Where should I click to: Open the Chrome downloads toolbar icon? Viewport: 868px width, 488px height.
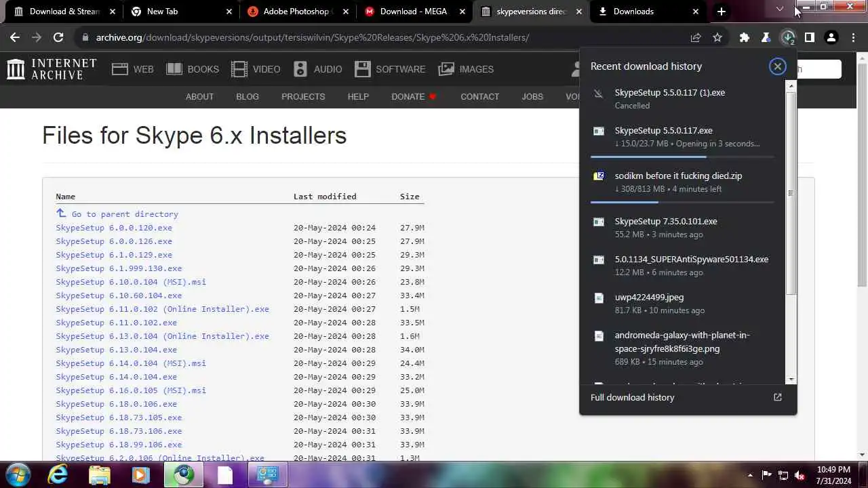coord(788,38)
